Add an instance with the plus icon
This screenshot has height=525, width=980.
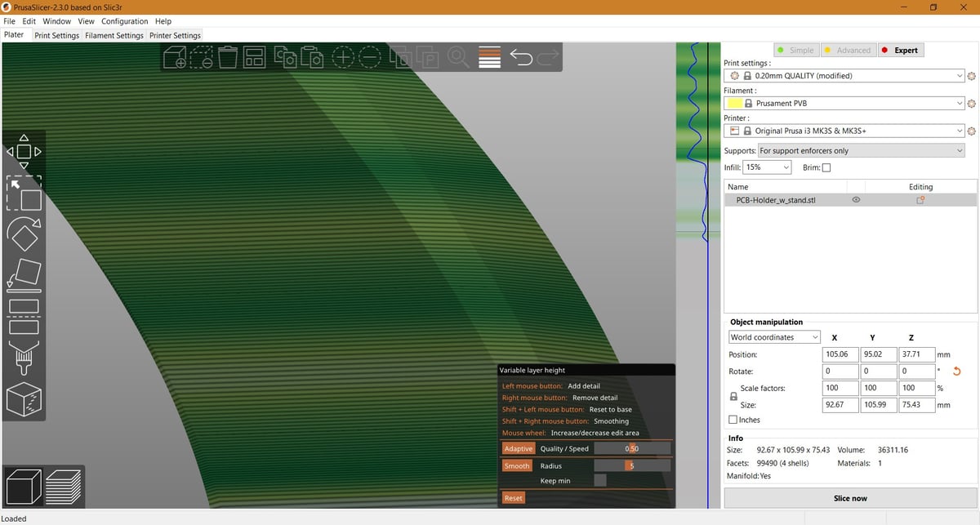[343, 56]
